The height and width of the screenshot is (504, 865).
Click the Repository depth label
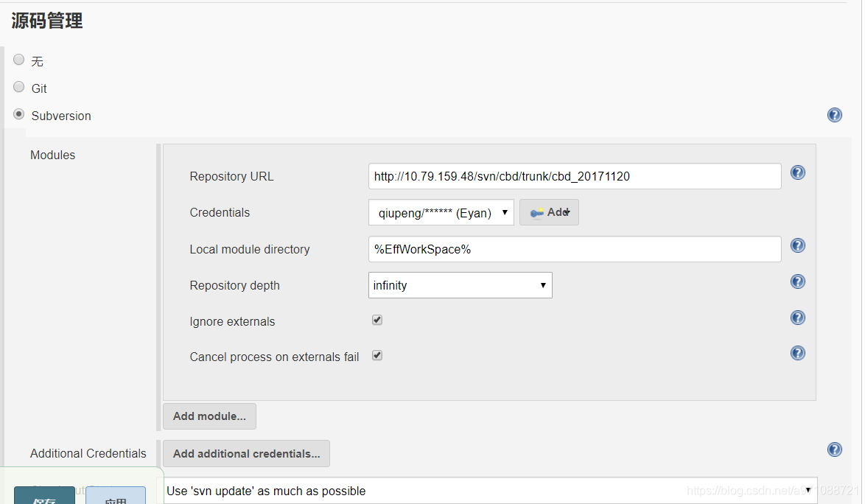coord(234,286)
